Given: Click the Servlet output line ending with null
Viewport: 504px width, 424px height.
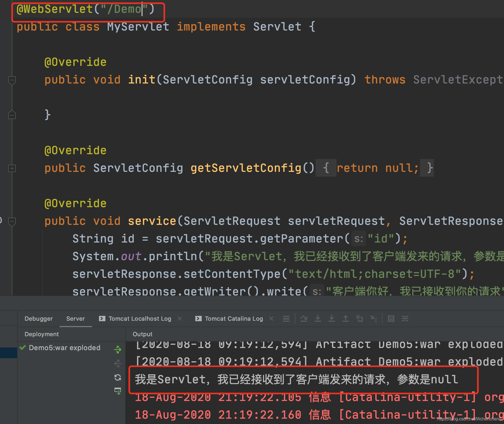Looking at the screenshot, I should pyautogui.click(x=296, y=380).
